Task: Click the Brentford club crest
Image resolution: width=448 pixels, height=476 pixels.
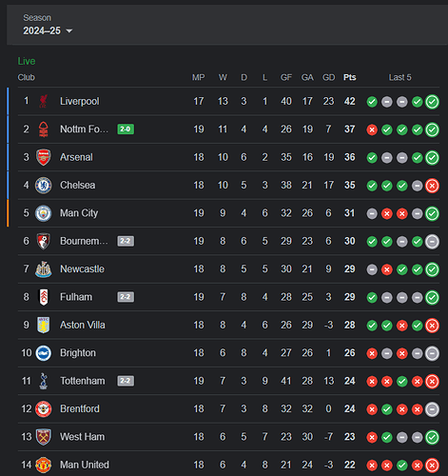Action: 44,408
